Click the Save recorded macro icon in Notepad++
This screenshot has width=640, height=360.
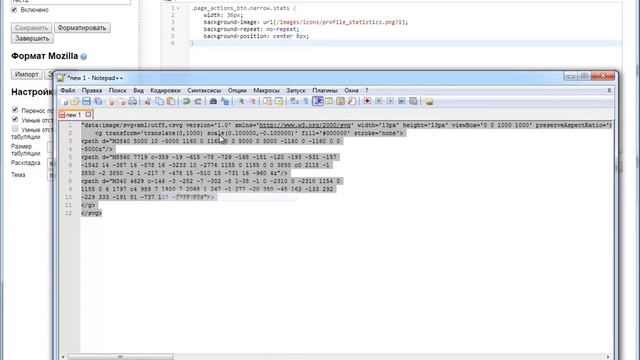[402, 101]
